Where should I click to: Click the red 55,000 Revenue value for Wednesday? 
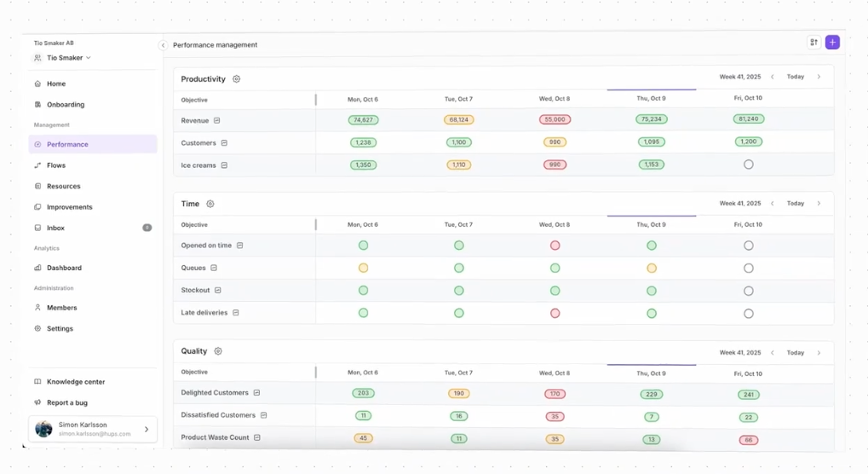pos(555,120)
